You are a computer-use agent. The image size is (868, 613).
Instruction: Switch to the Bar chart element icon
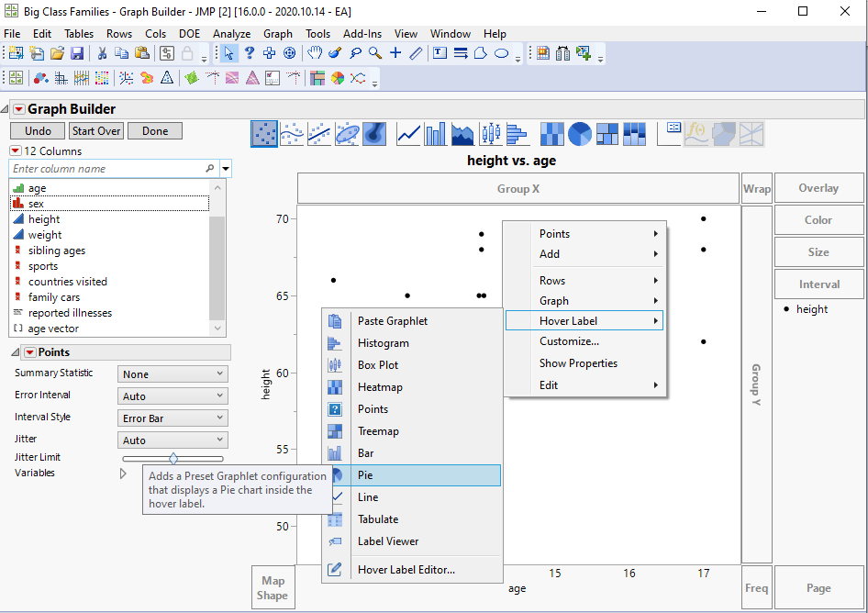tap(436, 135)
